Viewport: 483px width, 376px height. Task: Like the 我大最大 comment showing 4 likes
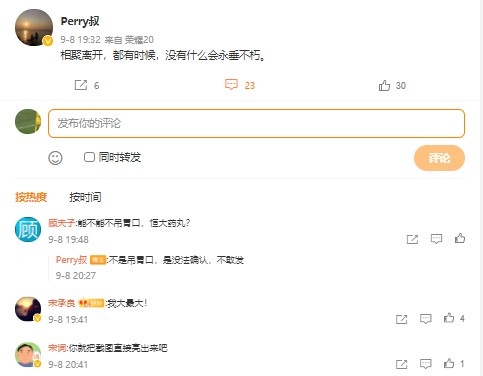point(449,318)
